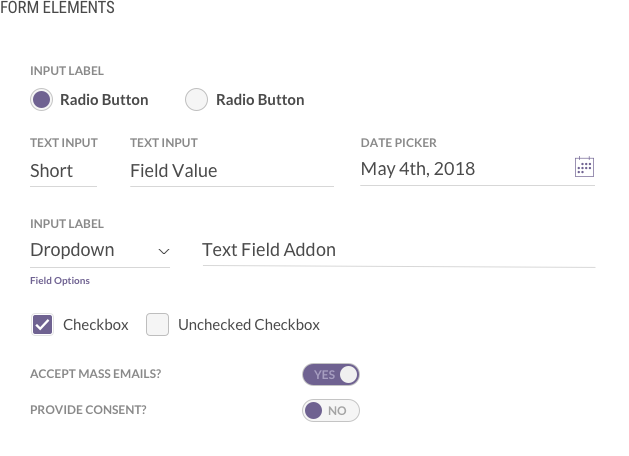
Task: Focus the Field Value text input
Action: point(231,171)
